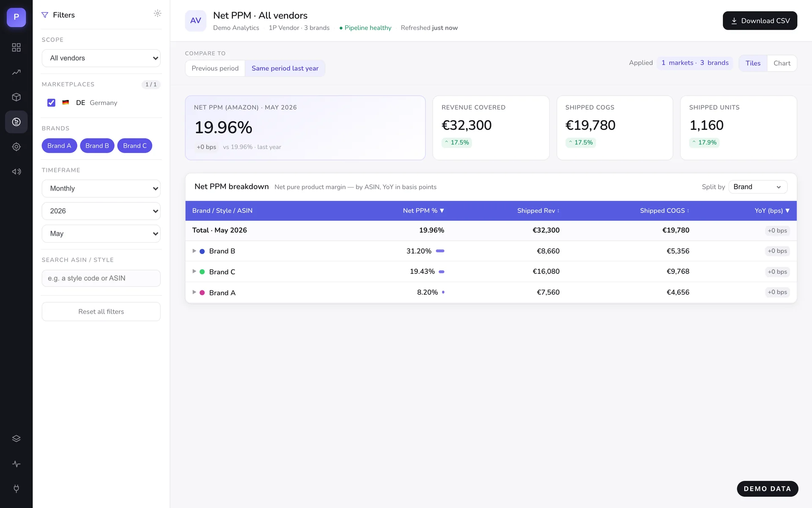Compare to Previous period
The width and height of the screenshot is (812, 508).
[215, 68]
